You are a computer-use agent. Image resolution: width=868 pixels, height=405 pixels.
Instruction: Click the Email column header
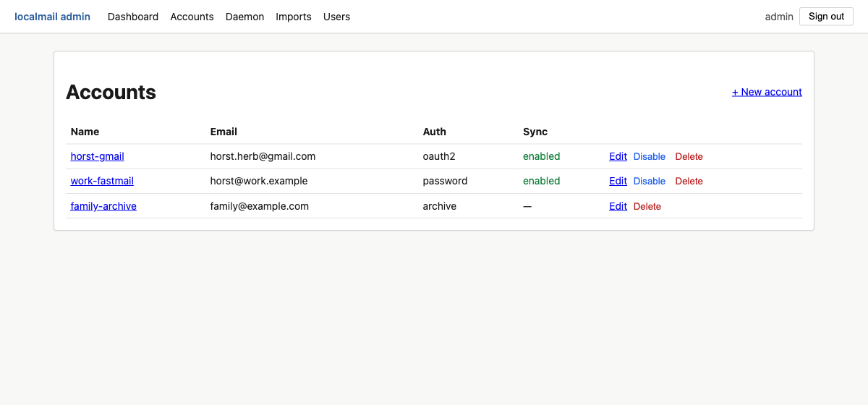tap(224, 132)
